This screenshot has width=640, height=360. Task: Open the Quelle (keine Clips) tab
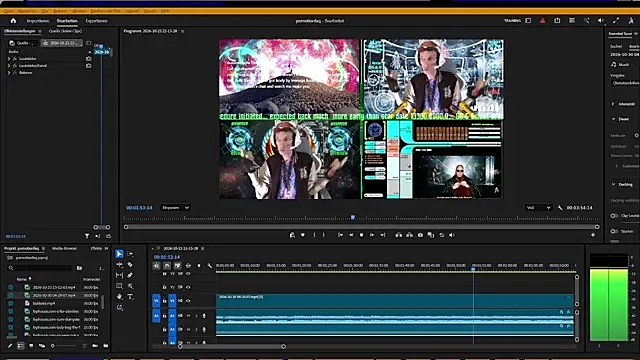pos(65,31)
